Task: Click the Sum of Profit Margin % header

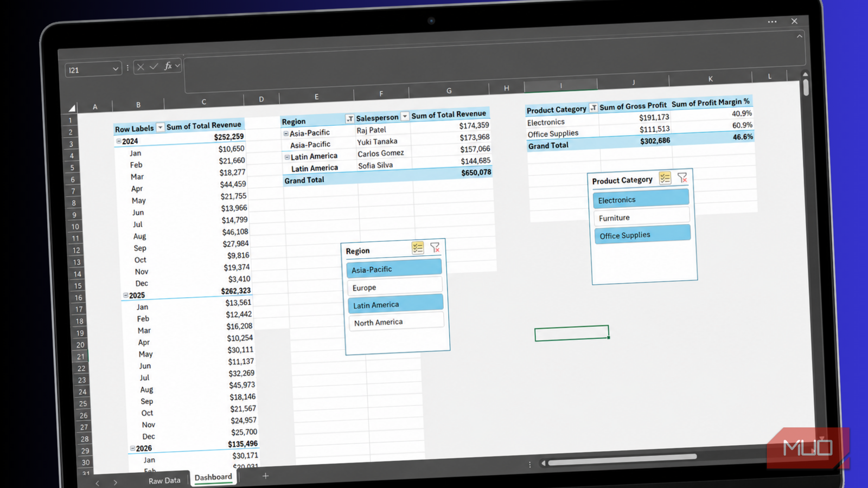Action: tap(711, 102)
